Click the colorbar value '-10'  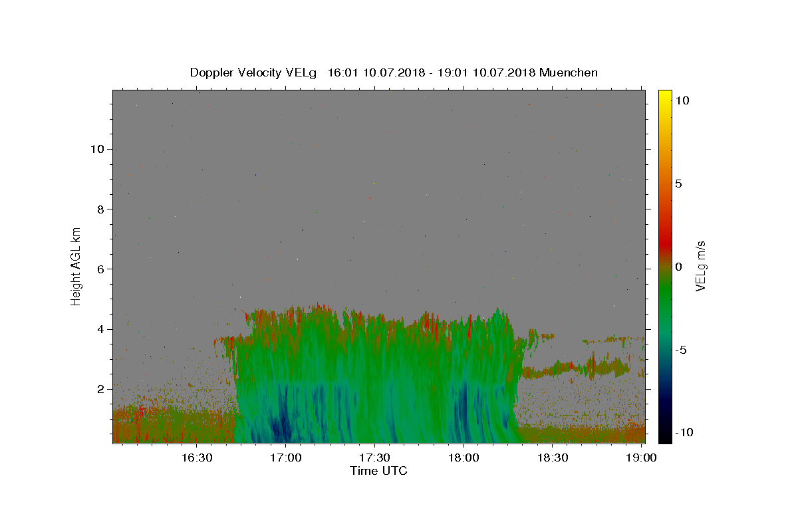(684, 432)
